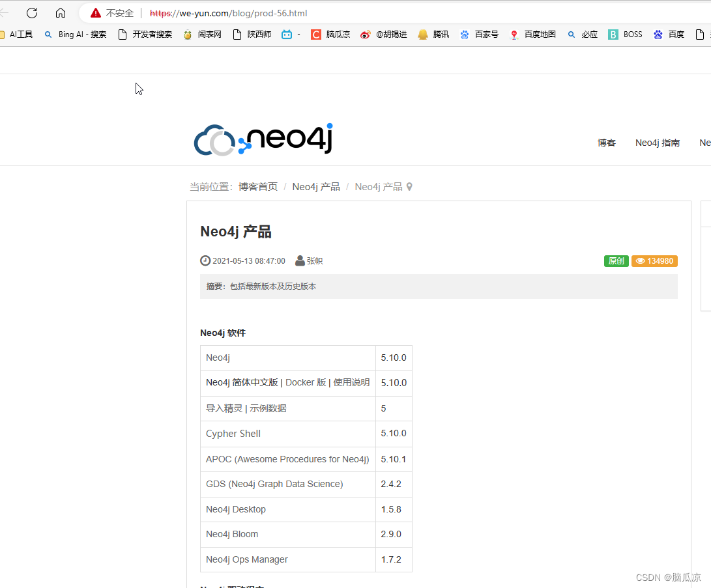Click the red not-secure warning triangle
The width and height of the screenshot is (711, 588).
[96, 13]
